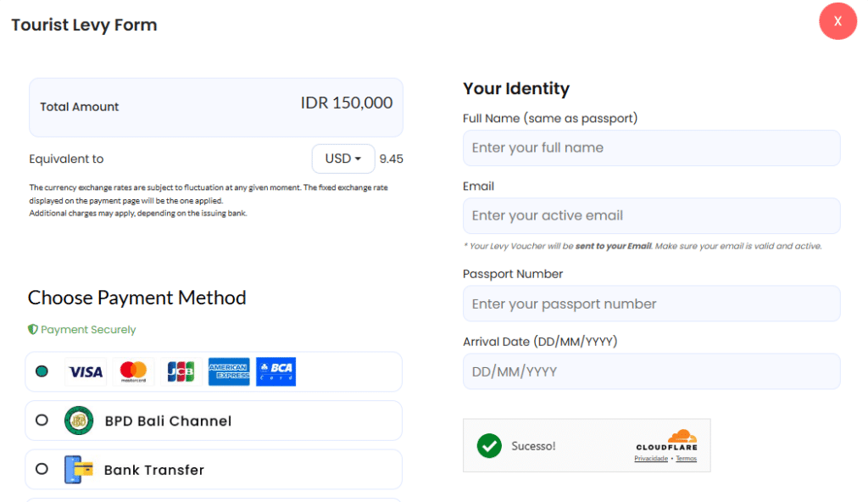Click the BPD Bali Channel logo
Screen dimensions: 868x502
point(79,421)
